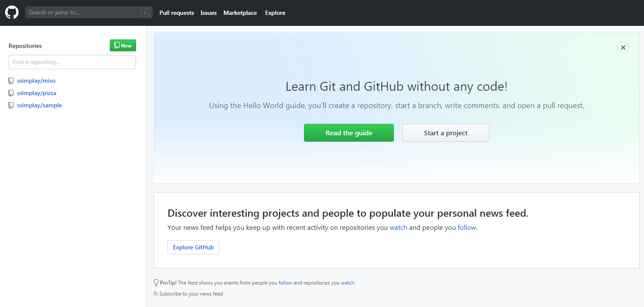Click the GitHub Octocat logo
The width and height of the screenshot is (644, 307).
point(12,12)
